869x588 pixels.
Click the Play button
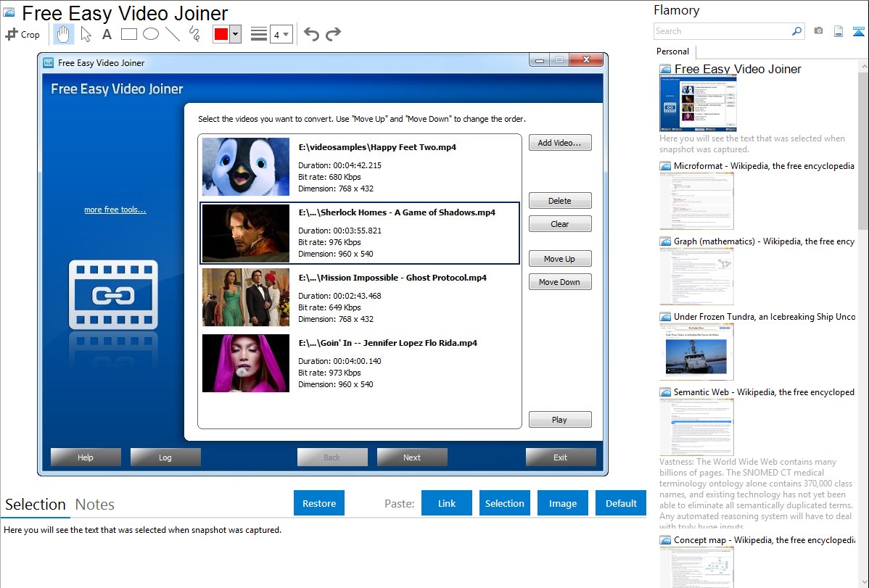click(560, 420)
